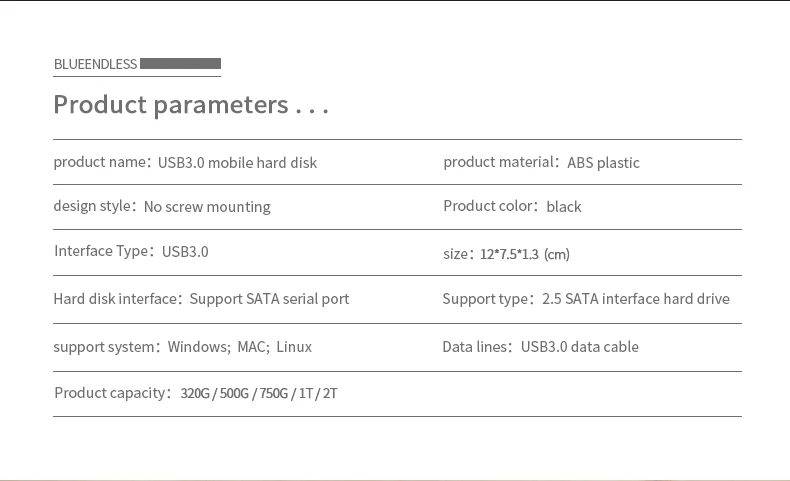Click the "USB3.0 data cable" value
Viewport: 790px width, 481px height.
click(579, 347)
